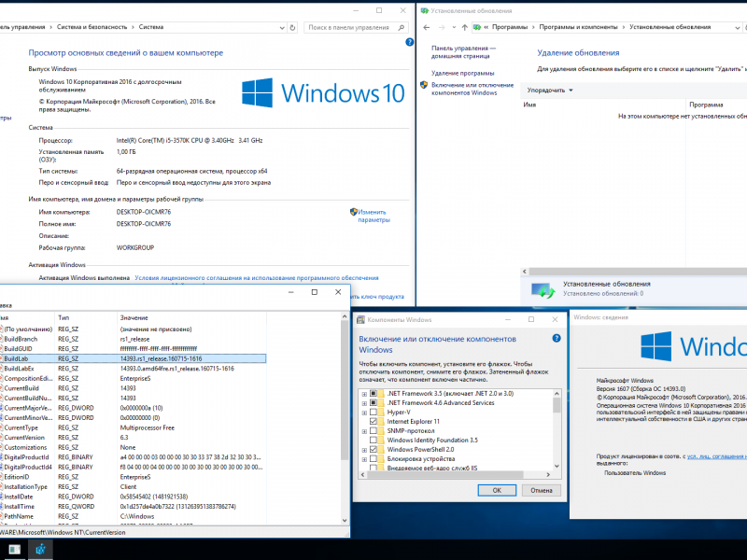
Task: Open the Удаление программы link
Action: pos(462,73)
